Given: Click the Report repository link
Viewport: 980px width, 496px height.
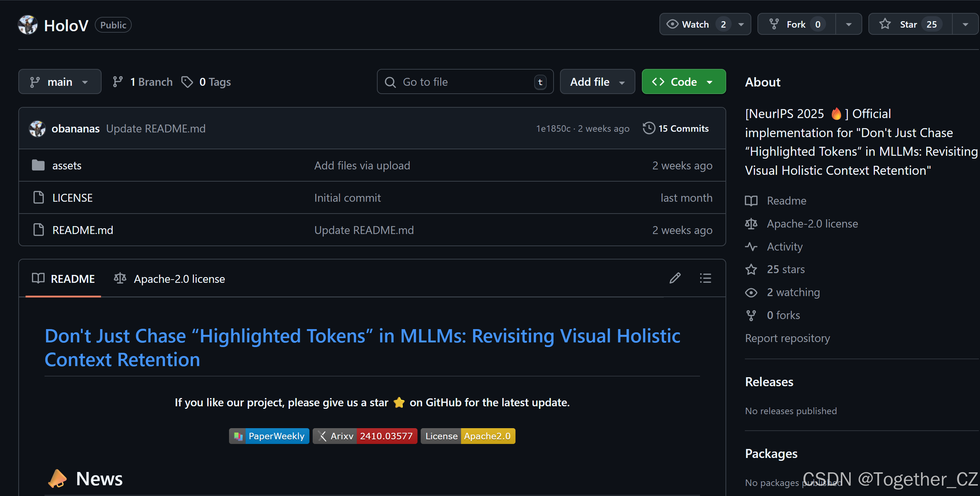Looking at the screenshot, I should pos(788,338).
